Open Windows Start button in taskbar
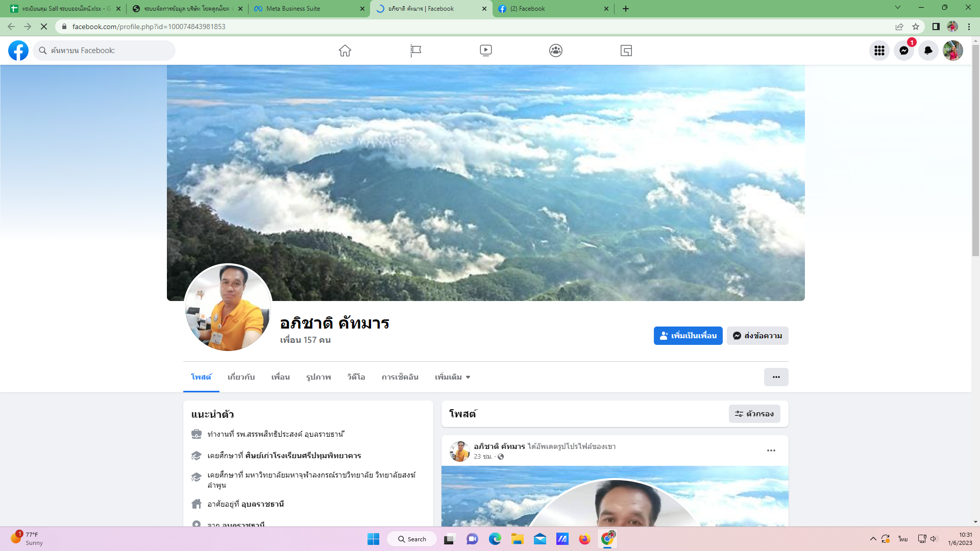Image resolution: width=980 pixels, height=551 pixels. tap(373, 539)
